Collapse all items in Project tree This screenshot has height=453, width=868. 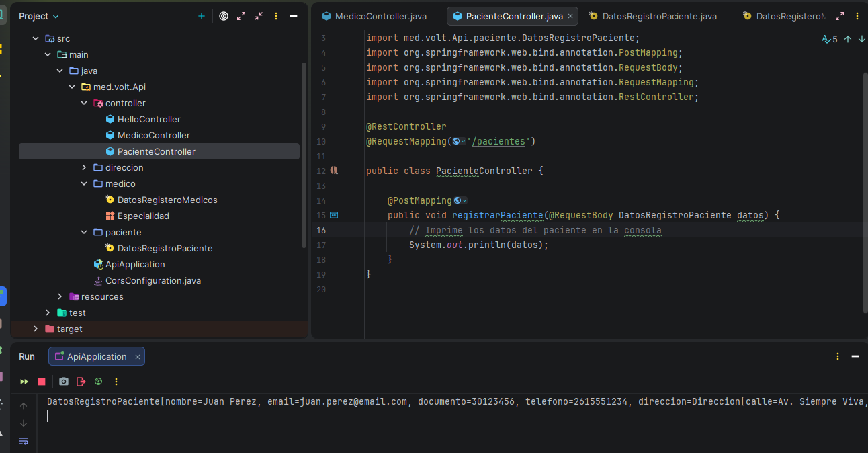[259, 16]
